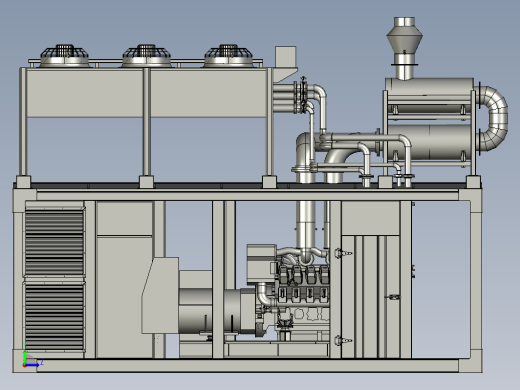The width and height of the screenshot is (520, 390).
Task: Pick the lower exhaust silencer cylinder
Action: [x=429, y=142]
